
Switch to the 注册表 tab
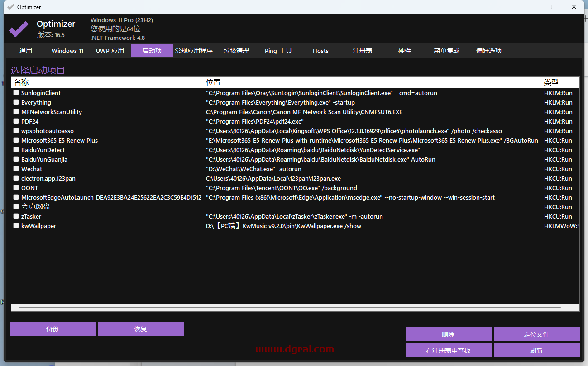tap(363, 51)
